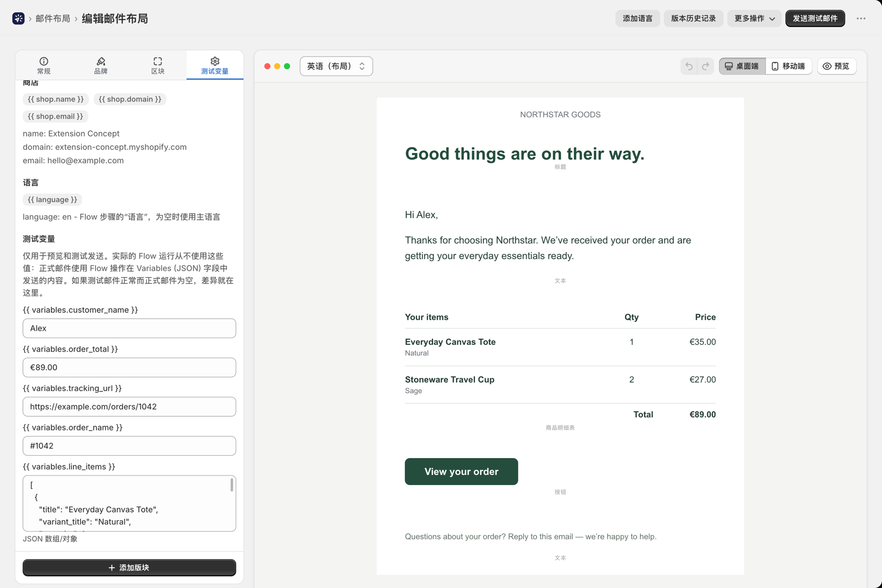The width and height of the screenshot is (882, 588).
Task: Switch preview to 移动端 mobile view
Action: pos(789,66)
